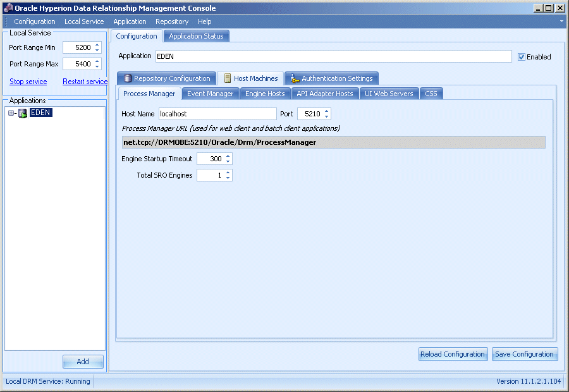Click the Host Machines server icon
Screen dimensions: 569x392
point(227,78)
